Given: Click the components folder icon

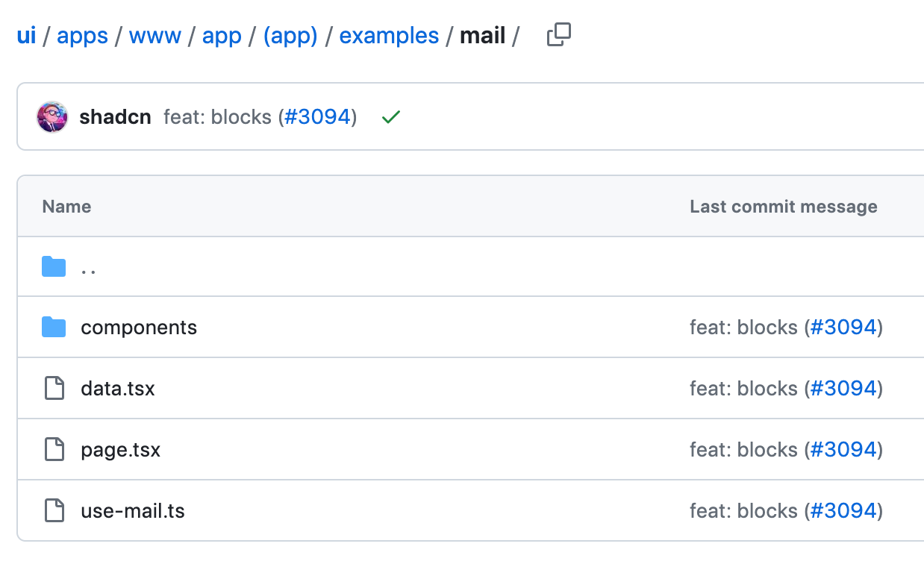Looking at the screenshot, I should pos(54,327).
